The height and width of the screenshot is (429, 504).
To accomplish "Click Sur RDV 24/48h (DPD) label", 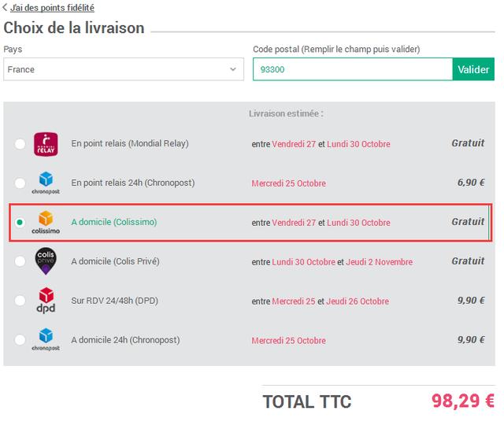I will coord(114,301).
